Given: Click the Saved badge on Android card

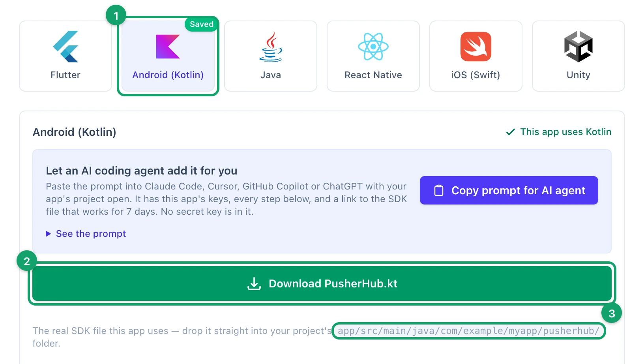Looking at the screenshot, I should pos(202,24).
